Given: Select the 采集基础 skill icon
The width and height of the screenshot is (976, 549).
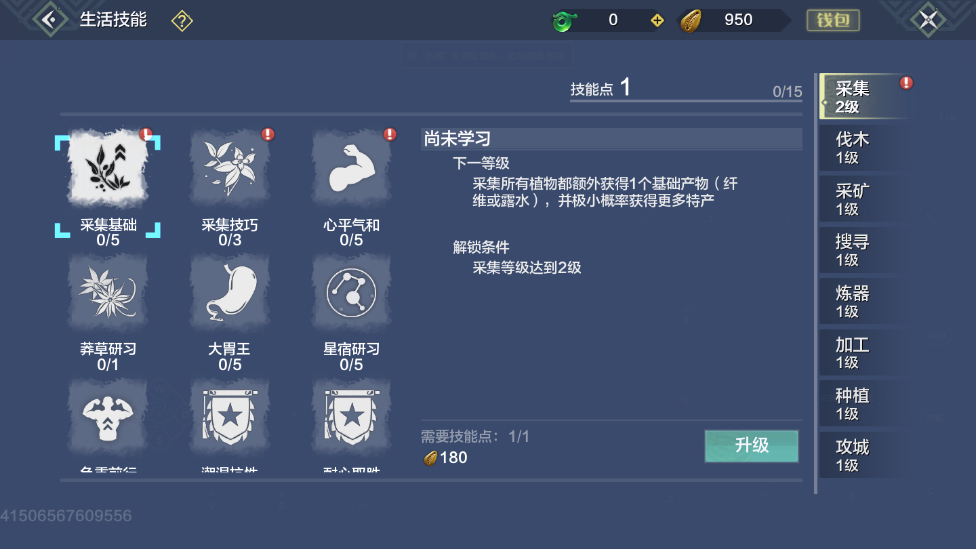Looking at the screenshot, I should (108, 168).
